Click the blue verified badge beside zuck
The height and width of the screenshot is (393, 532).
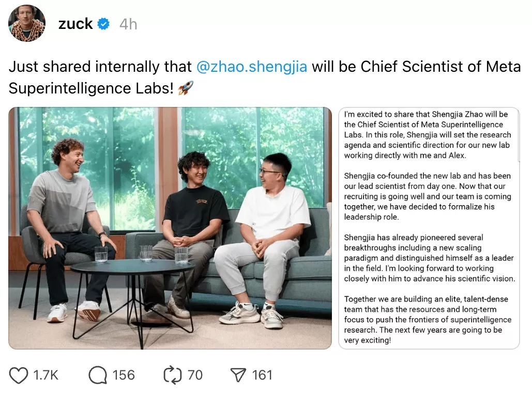click(102, 23)
